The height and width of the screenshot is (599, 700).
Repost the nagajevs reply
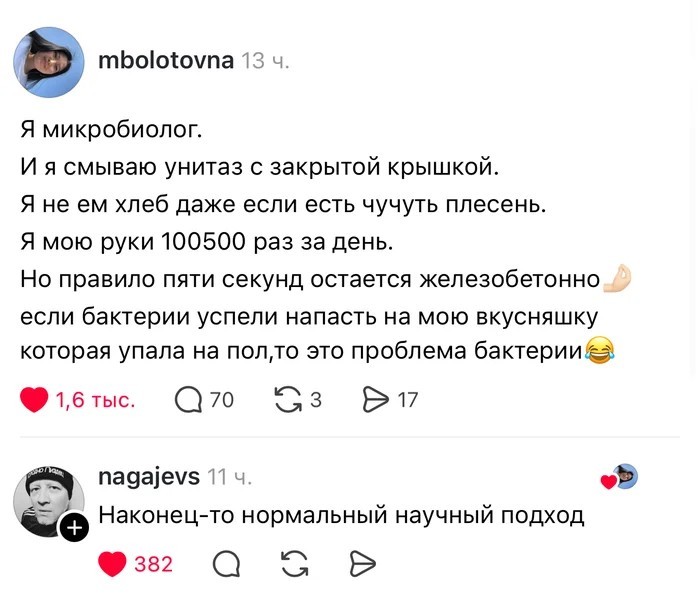(x=294, y=564)
